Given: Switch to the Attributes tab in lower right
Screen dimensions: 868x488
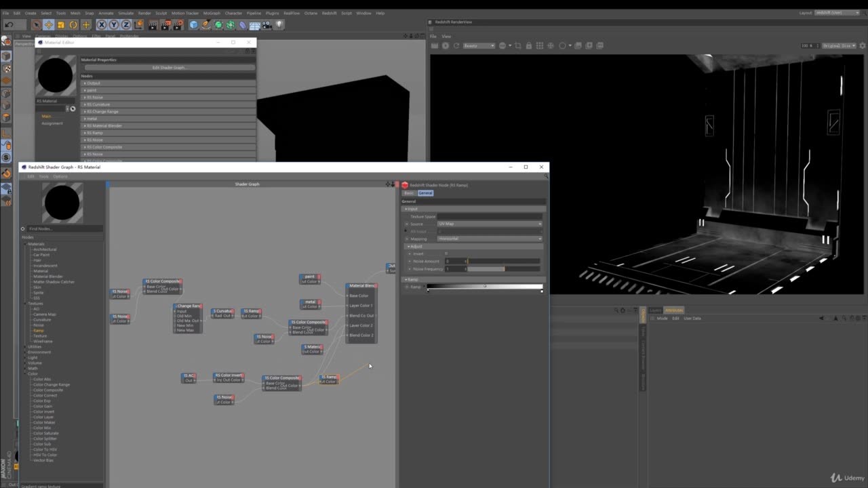Looking at the screenshot, I should 674,310.
